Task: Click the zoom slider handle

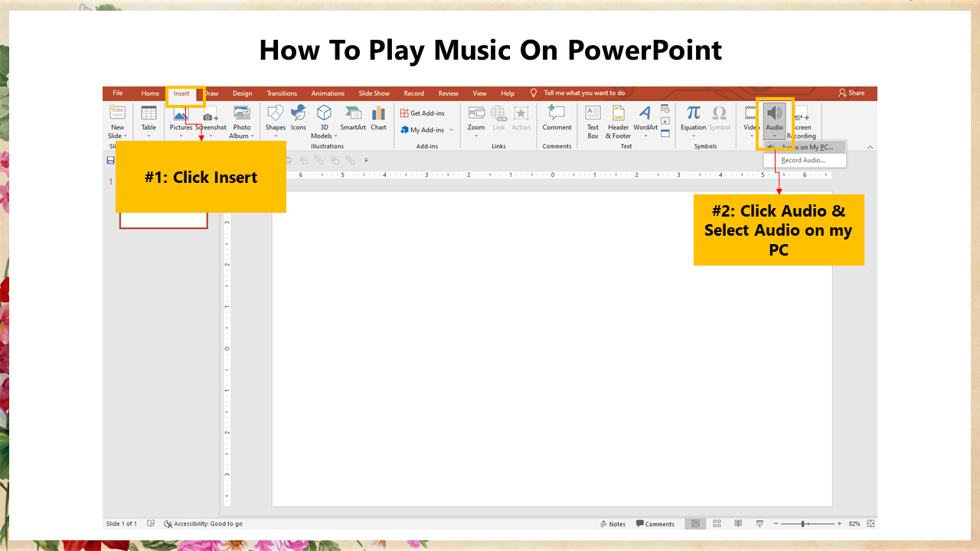Action: click(803, 524)
